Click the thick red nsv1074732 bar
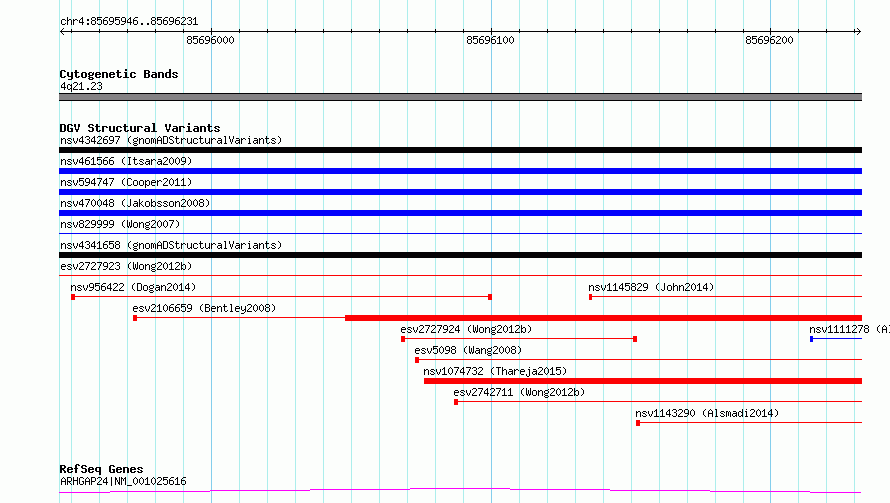Screen dimensions: 890x503 [x=643, y=381]
